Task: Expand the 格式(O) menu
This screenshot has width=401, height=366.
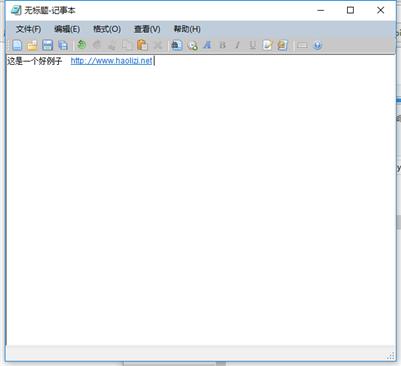Action: click(x=107, y=29)
